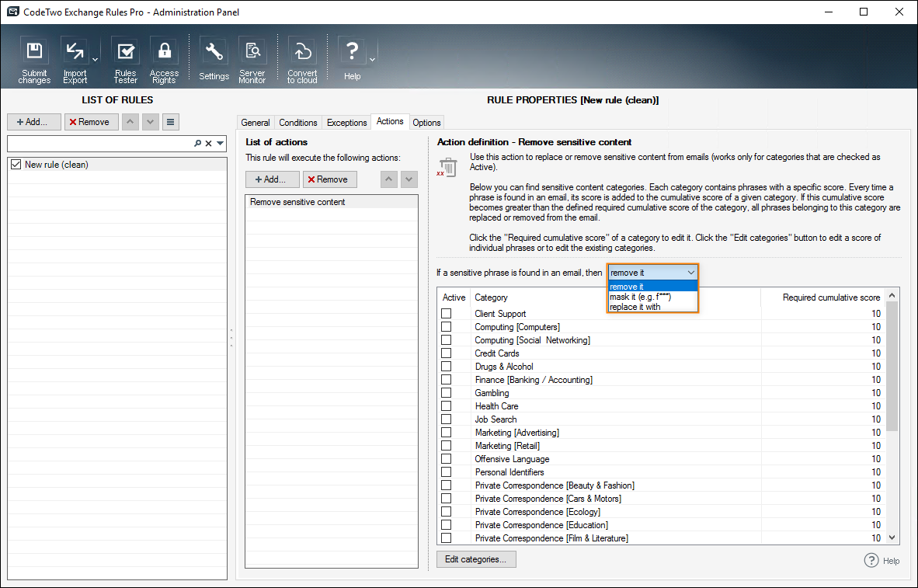Image resolution: width=918 pixels, height=588 pixels.
Task: Click the Edit categories button
Action: click(476, 559)
